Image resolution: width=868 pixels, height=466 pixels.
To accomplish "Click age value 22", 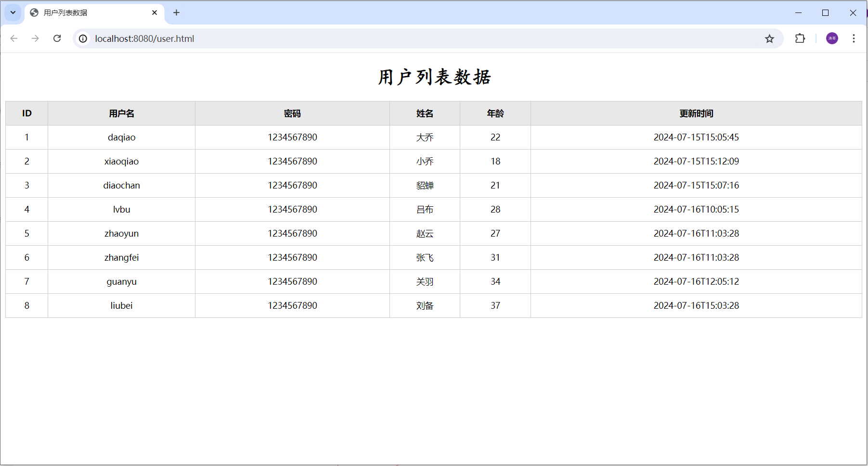I will point(495,138).
